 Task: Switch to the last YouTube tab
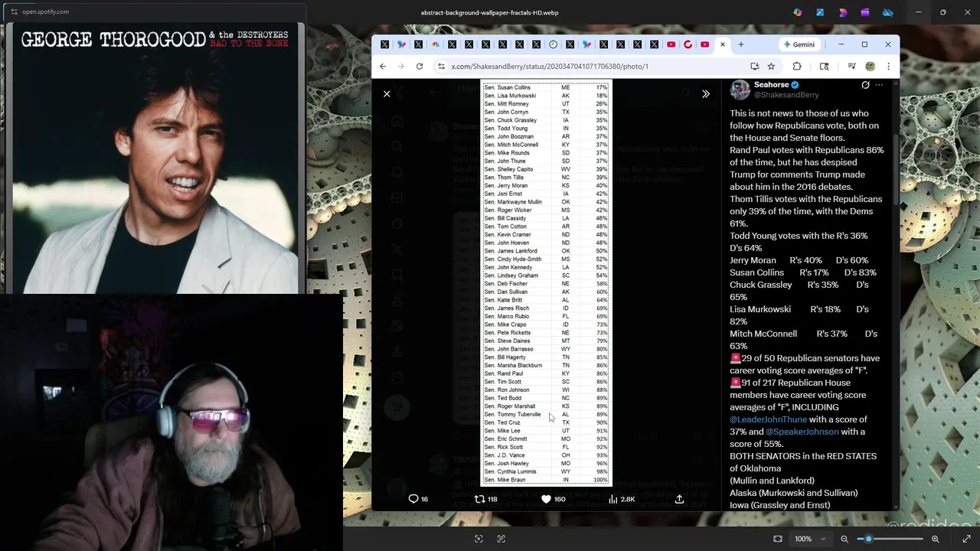(704, 44)
